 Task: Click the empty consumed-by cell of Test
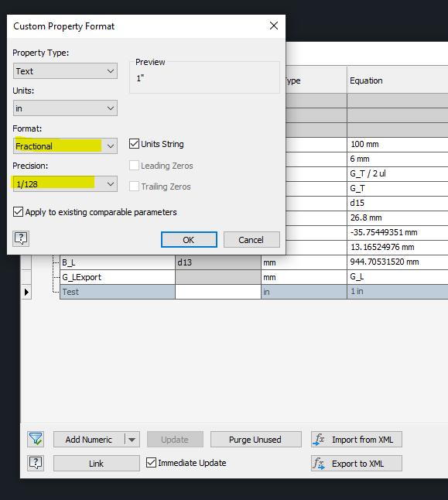(x=218, y=292)
